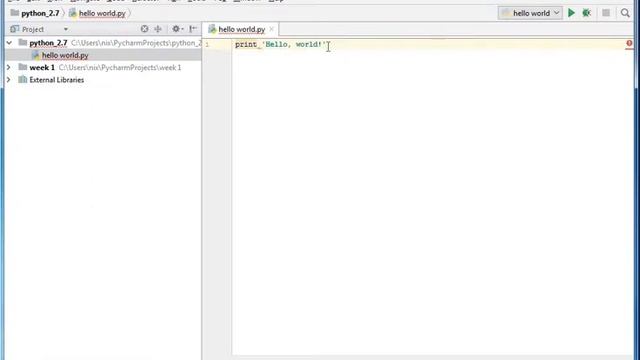Hide the Project tool window

pyautogui.click(x=193, y=29)
